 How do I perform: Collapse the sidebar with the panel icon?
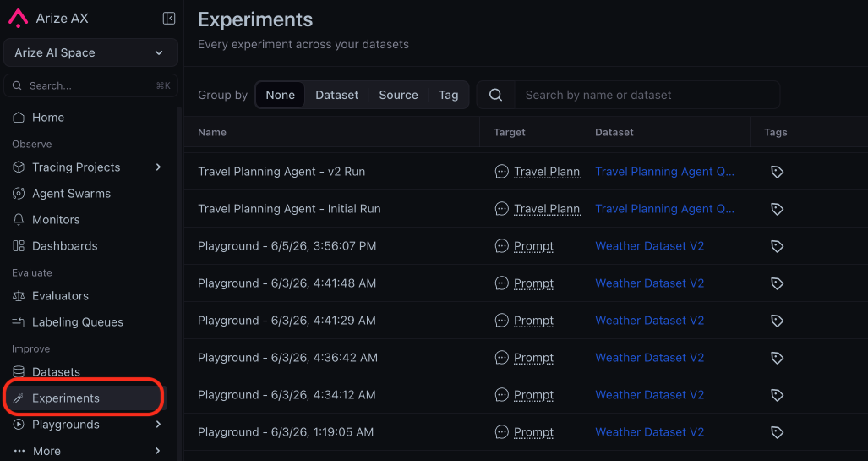coord(169,19)
